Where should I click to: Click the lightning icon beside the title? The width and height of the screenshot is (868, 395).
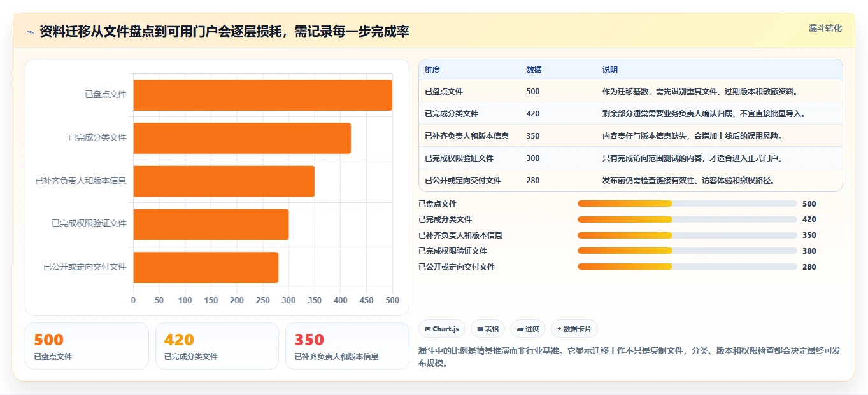pyautogui.click(x=30, y=32)
